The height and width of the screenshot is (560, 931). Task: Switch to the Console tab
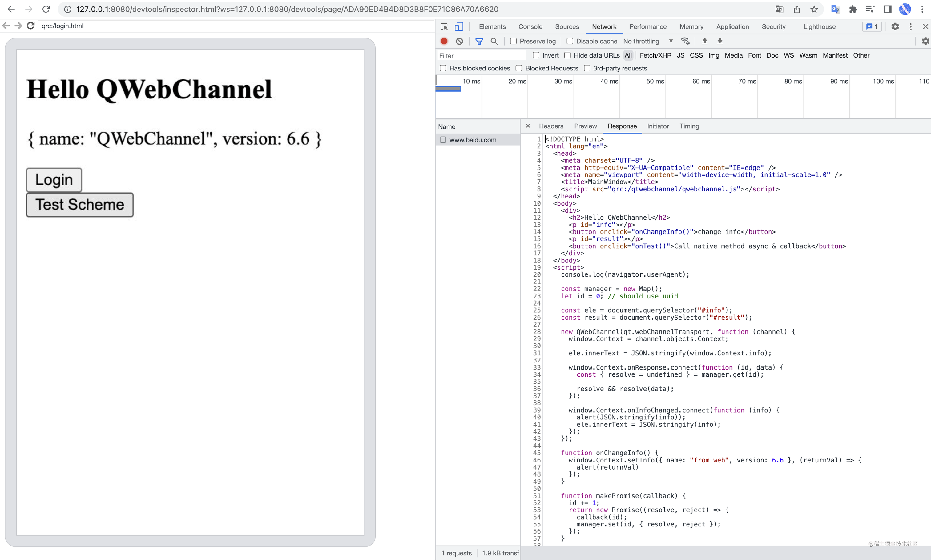[x=530, y=27]
